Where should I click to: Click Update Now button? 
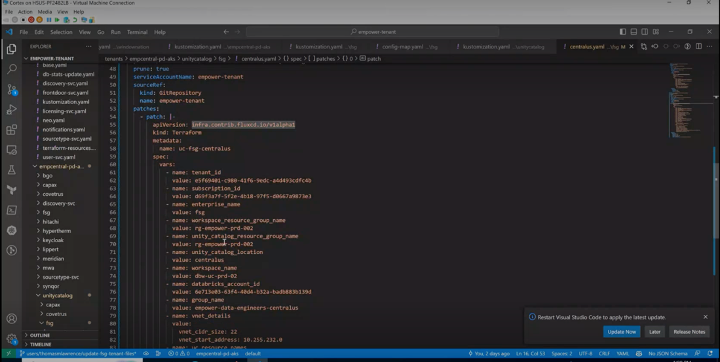[x=622, y=332]
